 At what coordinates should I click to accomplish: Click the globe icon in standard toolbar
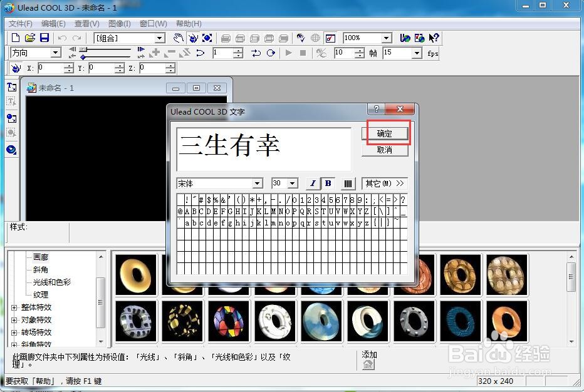point(315,38)
